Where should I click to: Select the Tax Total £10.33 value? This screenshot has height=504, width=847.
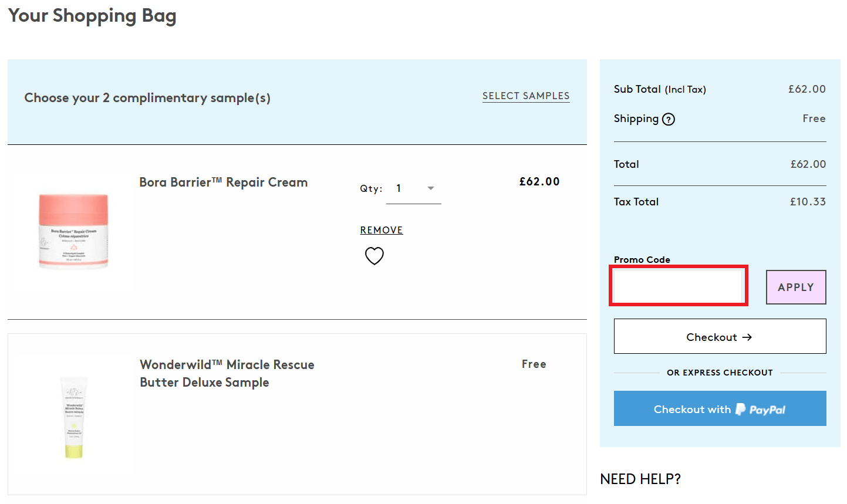[x=808, y=201]
